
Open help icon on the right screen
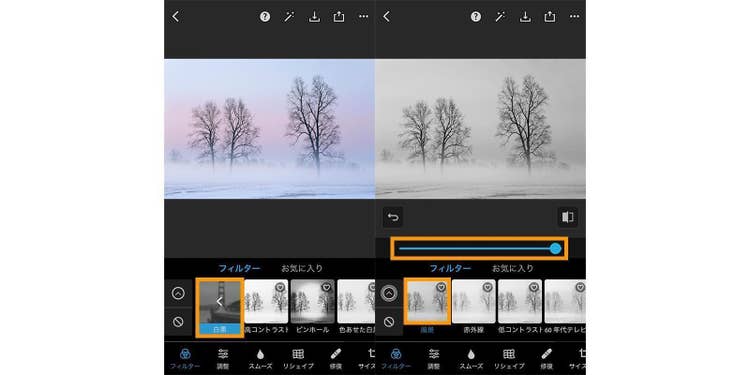coord(476,17)
